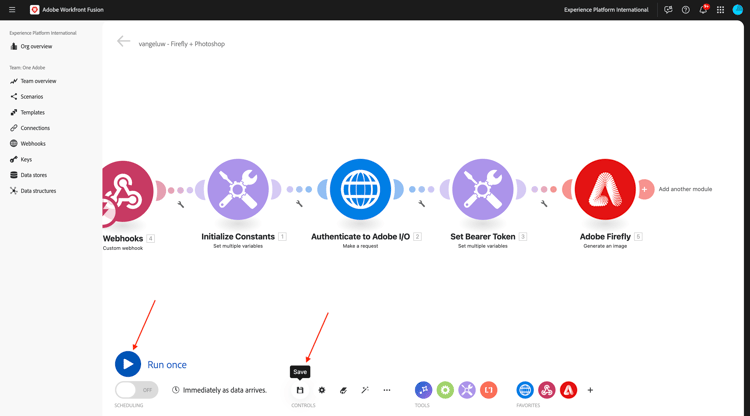This screenshot has height=416, width=750.
Task: Click the 'Authenticate to Adobe I/O' module label
Action: [x=360, y=237]
